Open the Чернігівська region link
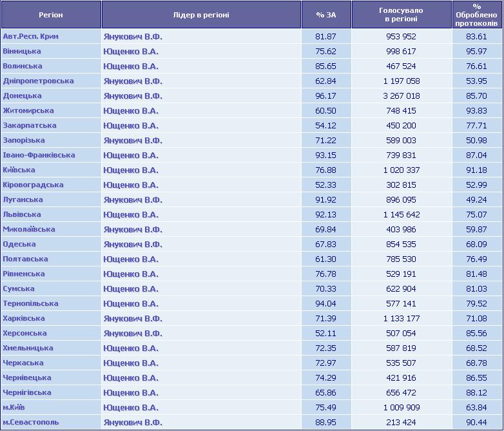504x431 pixels. (27, 392)
